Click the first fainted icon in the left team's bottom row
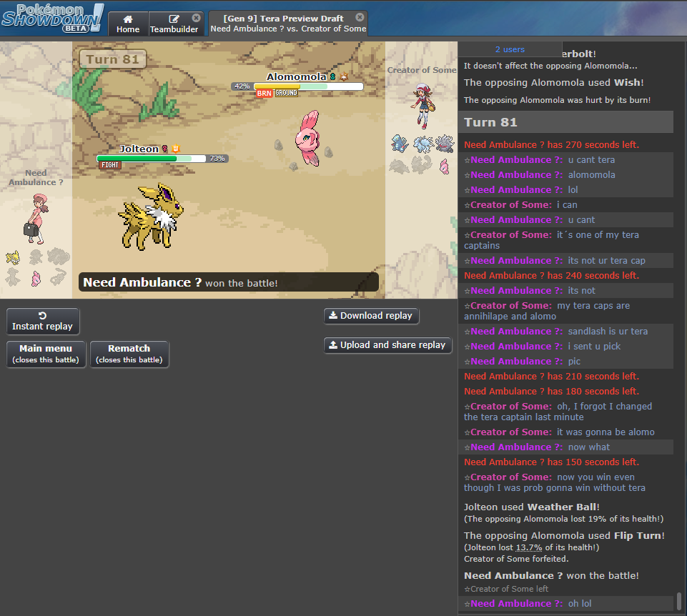687x616 pixels. pos(13,278)
